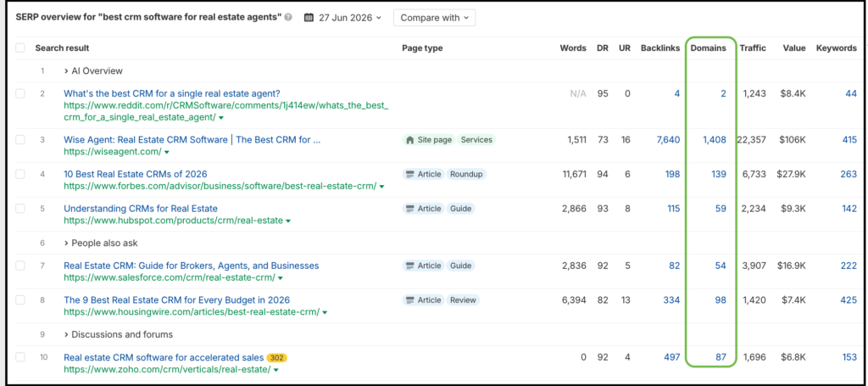868x386 pixels.
Task: Click the 302 redirect badge in the Zoho row
Action: click(x=277, y=358)
